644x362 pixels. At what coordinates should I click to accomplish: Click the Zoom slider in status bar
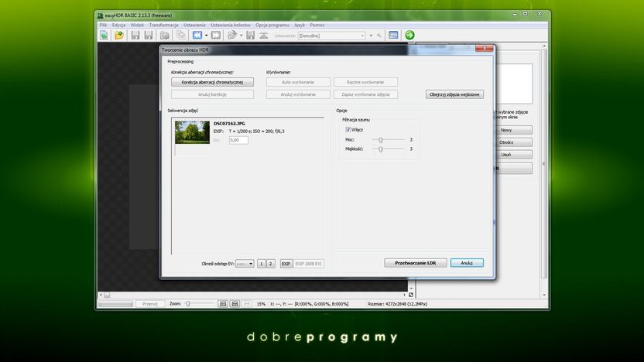click(198, 304)
